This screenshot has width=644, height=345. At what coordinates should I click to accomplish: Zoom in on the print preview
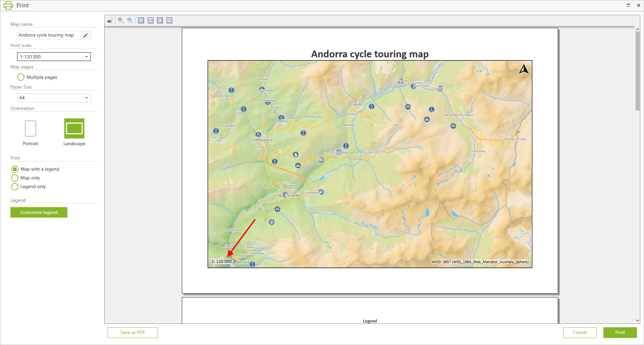coord(121,20)
